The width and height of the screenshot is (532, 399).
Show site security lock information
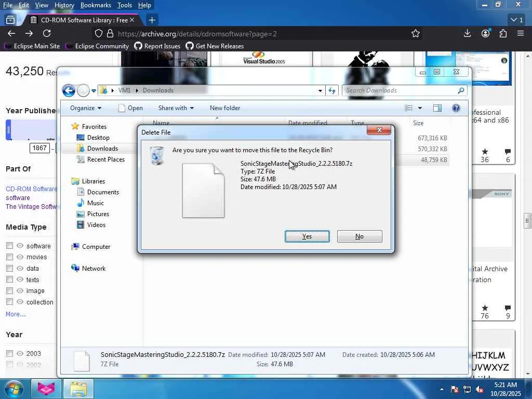click(110, 34)
